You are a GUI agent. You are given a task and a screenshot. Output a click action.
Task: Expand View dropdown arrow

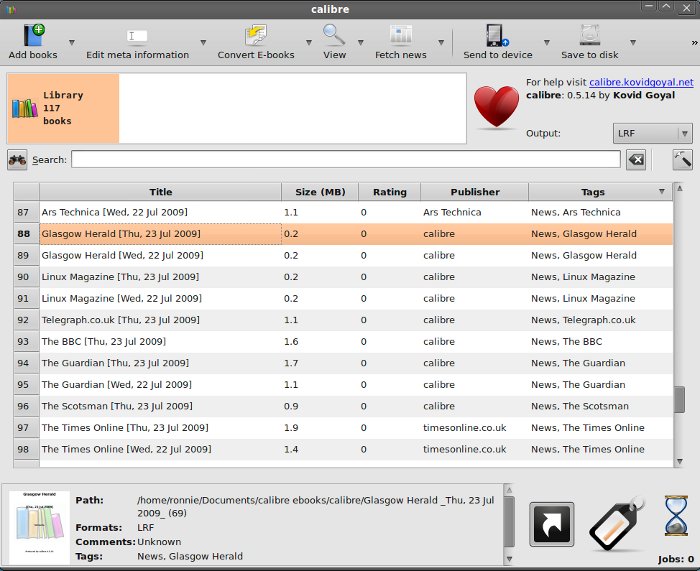click(x=361, y=43)
